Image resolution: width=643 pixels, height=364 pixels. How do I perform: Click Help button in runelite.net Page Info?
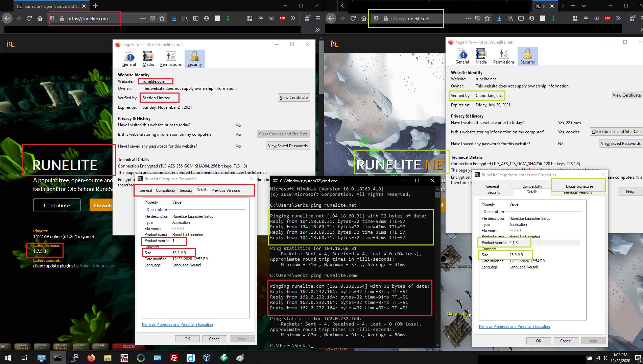pyautogui.click(x=630, y=191)
